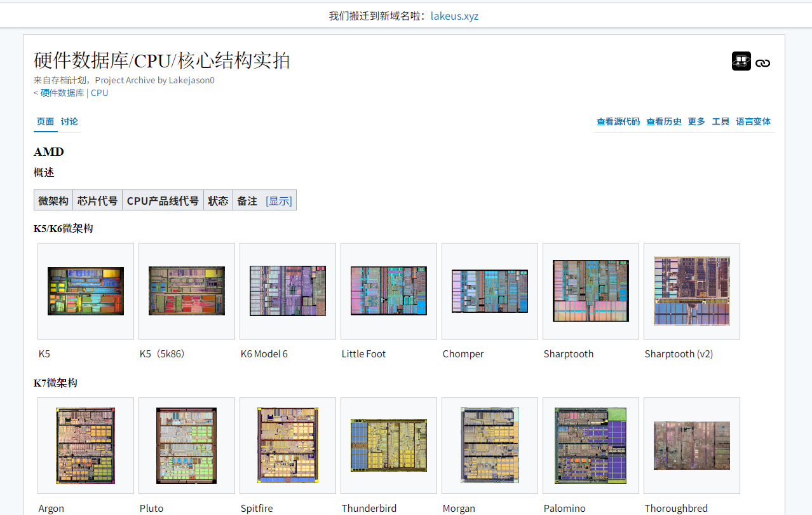Select the 页面 tab
The image size is (812, 515).
(x=45, y=121)
